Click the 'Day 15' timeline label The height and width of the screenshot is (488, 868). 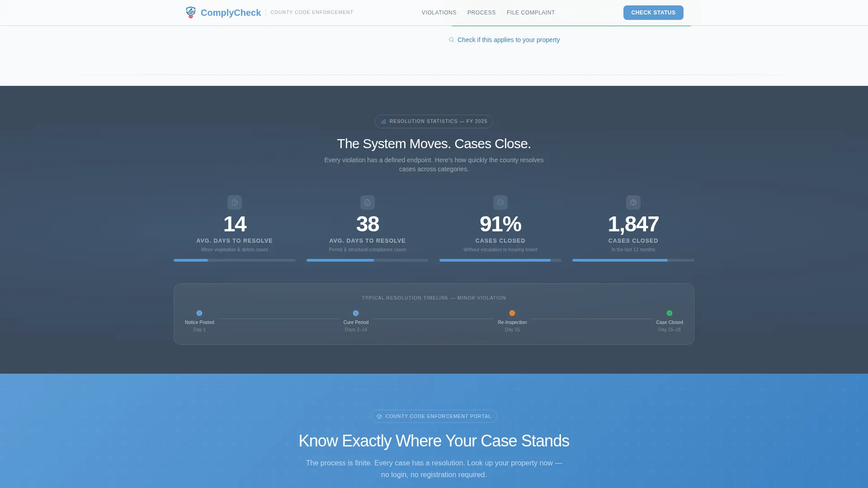512,330
